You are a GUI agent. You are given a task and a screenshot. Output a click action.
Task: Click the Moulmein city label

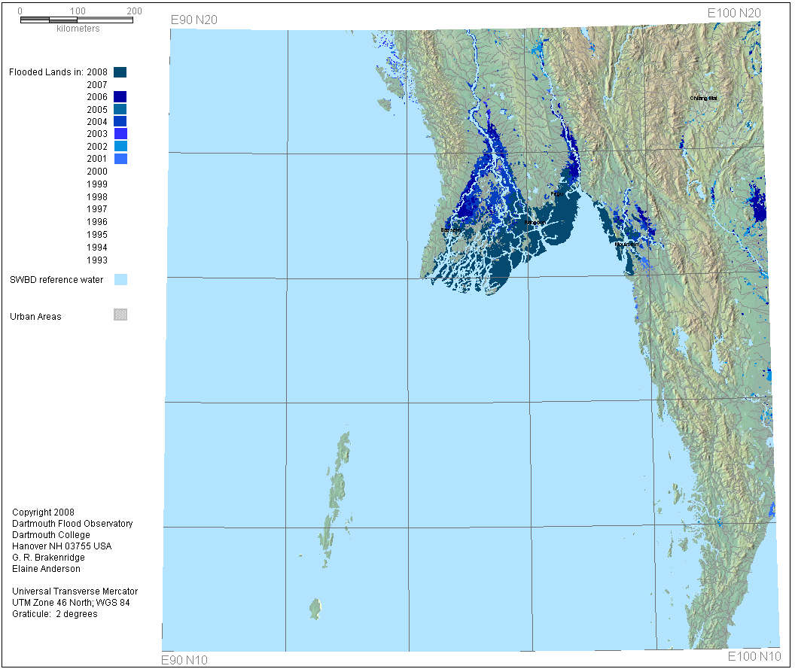626,245
